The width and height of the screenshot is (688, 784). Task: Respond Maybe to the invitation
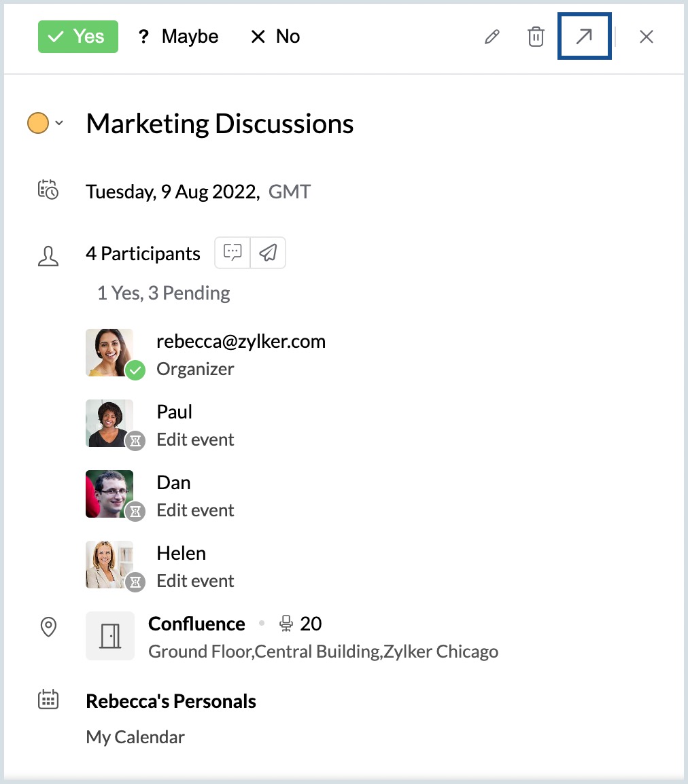(178, 37)
